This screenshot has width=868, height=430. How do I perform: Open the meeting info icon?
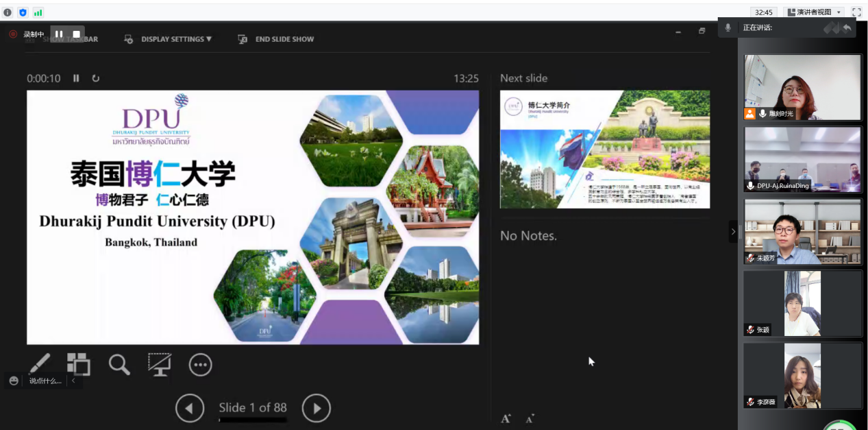tap(8, 12)
